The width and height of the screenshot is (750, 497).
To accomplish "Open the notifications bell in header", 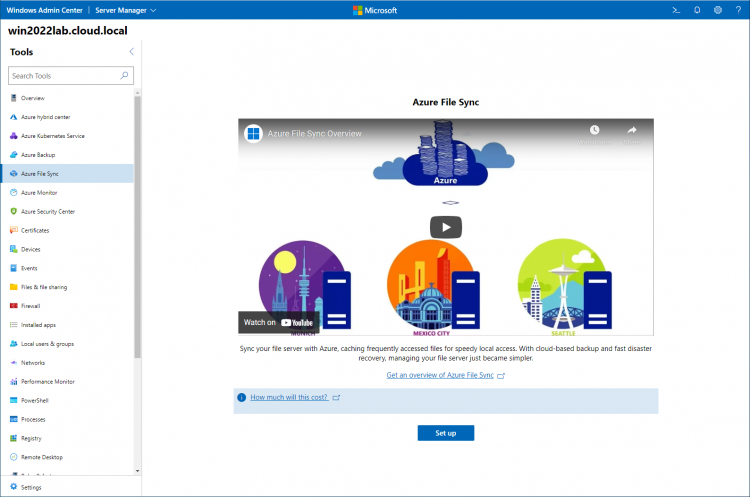I will tap(697, 10).
